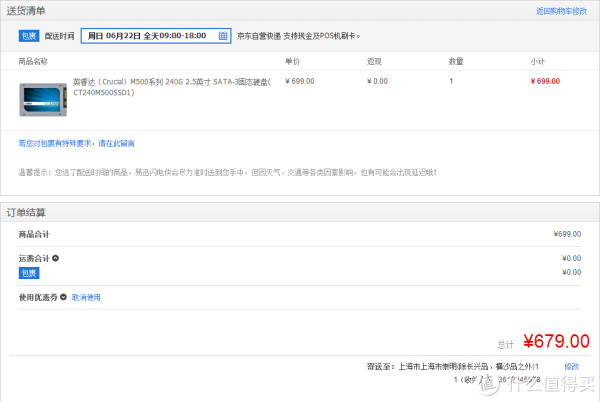Click the 包裹 tag under 运费合计
Viewport: 600px width, 401px height.
tap(29, 273)
